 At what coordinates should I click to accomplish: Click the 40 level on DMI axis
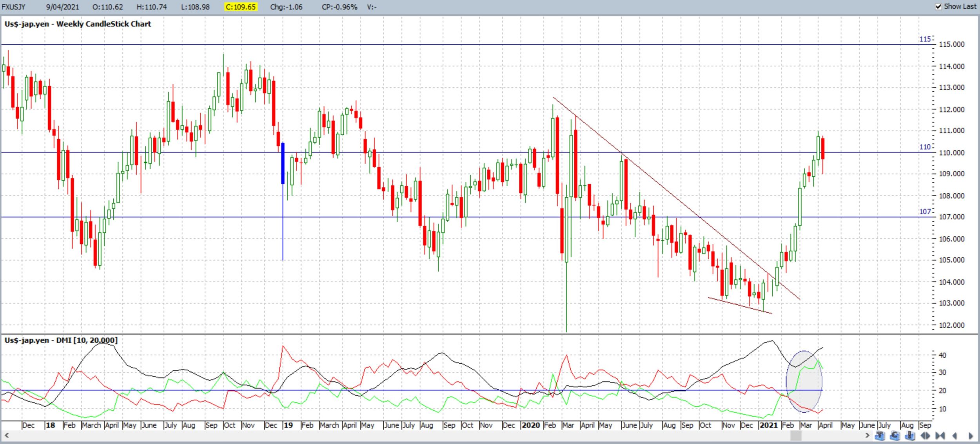942,355
